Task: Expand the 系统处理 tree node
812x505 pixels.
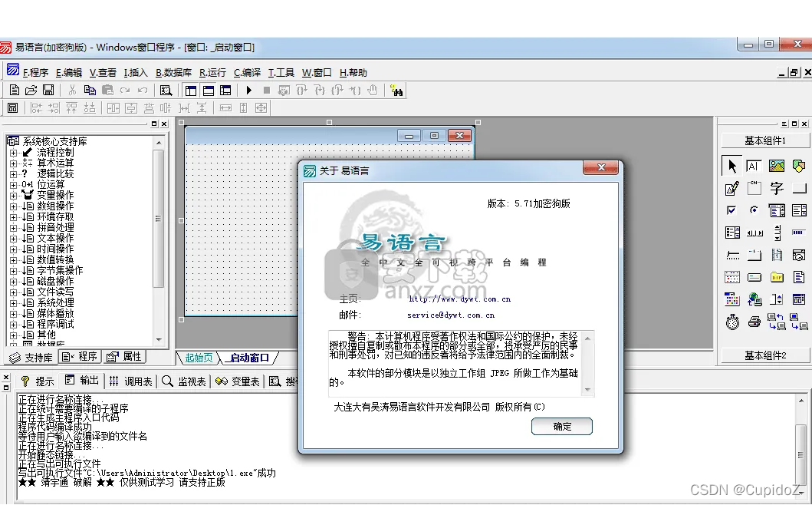Action: 13,303
